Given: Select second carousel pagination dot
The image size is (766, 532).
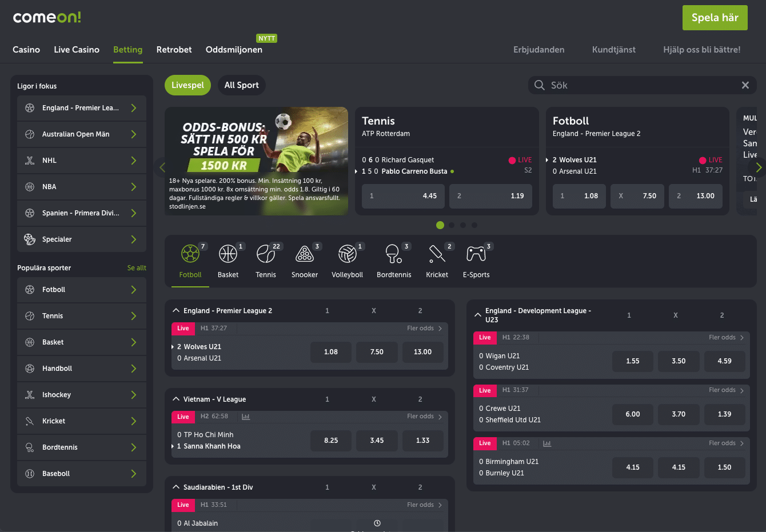Looking at the screenshot, I should point(452,225).
